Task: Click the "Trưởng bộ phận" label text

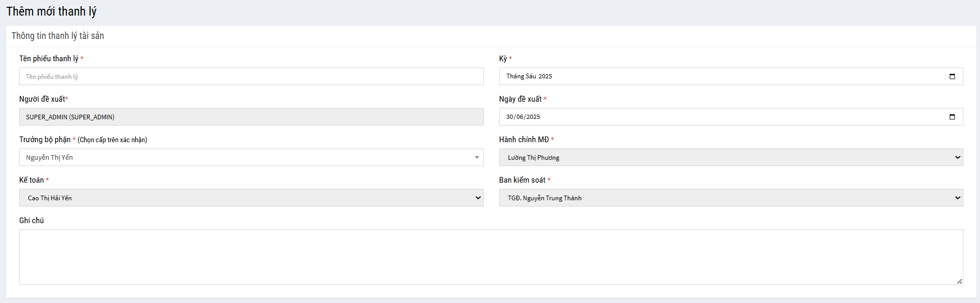Action: tap(45, 140)
